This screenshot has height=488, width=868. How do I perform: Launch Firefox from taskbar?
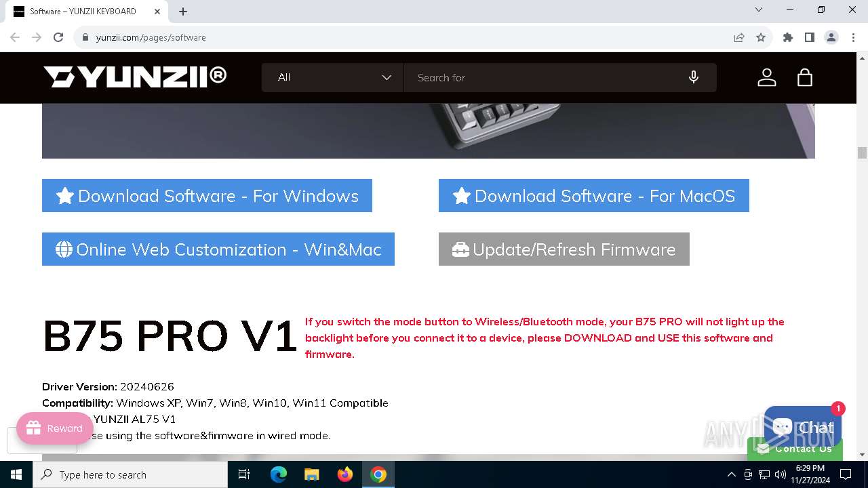click(x=345, y=474)
